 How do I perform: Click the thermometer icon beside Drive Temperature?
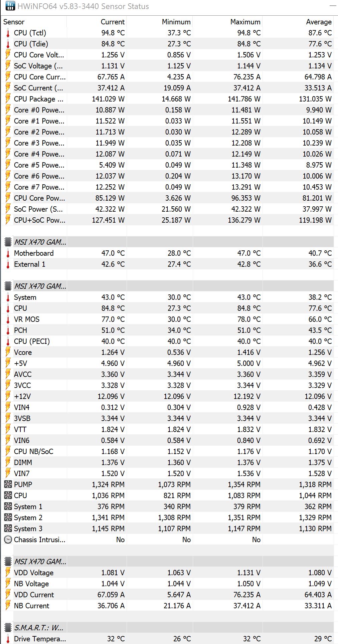coord(8,639)
